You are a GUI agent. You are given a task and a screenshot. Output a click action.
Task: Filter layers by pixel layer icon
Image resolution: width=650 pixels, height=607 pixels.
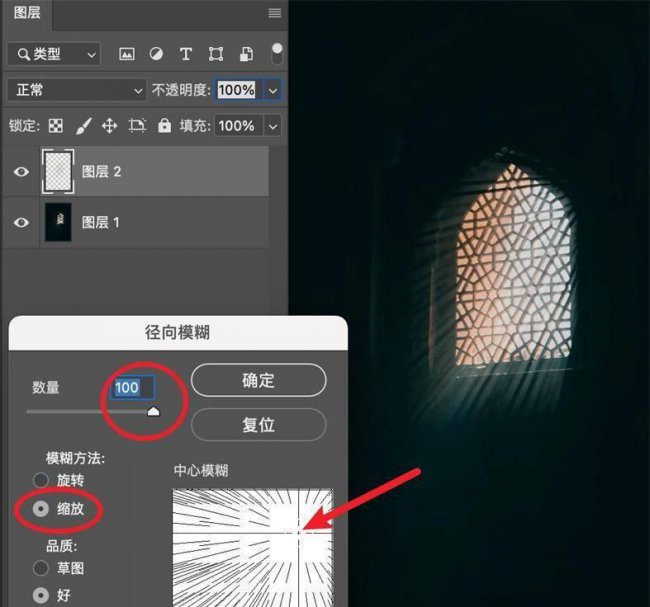(x=126, y=54)
